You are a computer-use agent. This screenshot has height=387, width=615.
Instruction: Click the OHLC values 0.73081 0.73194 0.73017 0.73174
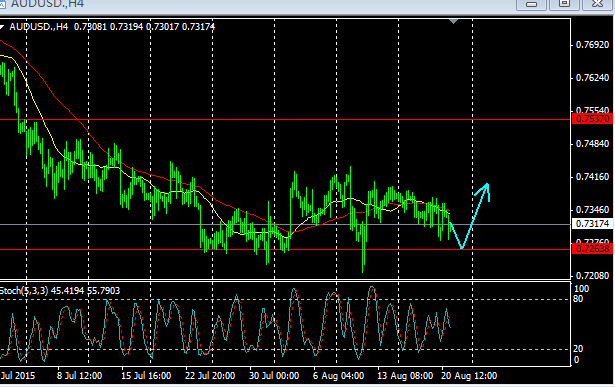pyautogui.click(x=144, y=27)
